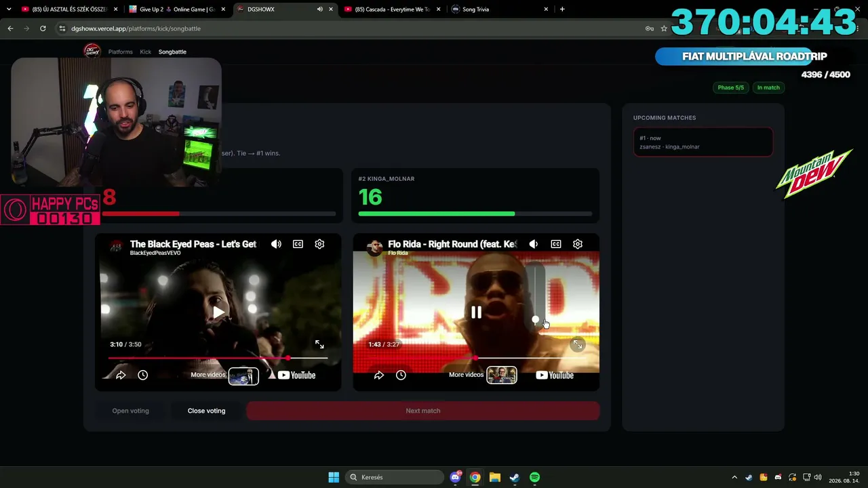868x488 pixels.
Task: Select the zsanesz · kinga_molnar upcoming match
Action: coord(703,142)
